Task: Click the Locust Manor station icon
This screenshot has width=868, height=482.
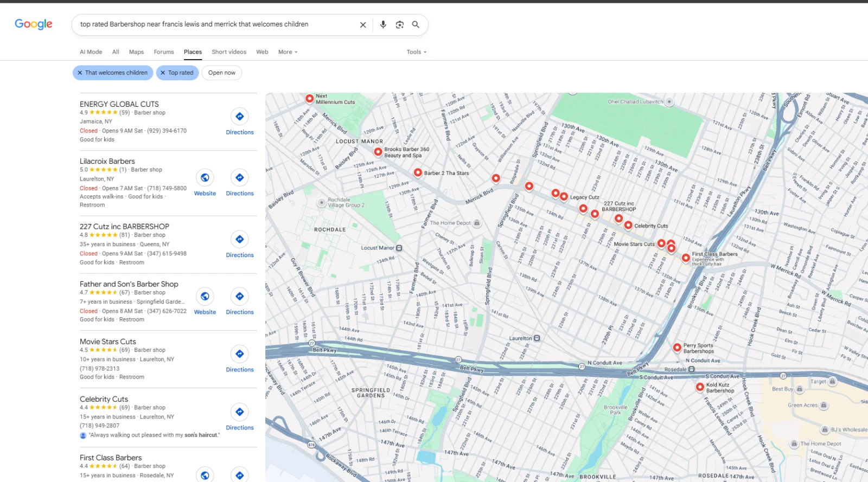Action: (399, 248)
